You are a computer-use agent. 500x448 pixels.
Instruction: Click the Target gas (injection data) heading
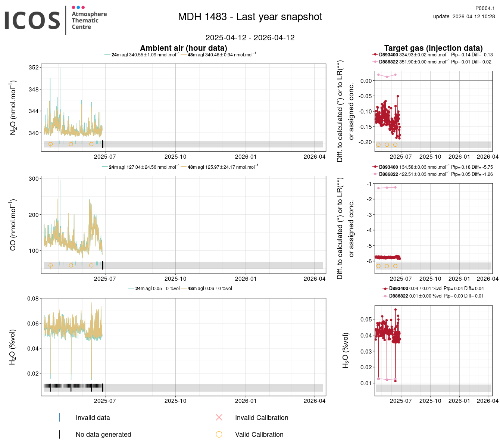click(433, 48)
